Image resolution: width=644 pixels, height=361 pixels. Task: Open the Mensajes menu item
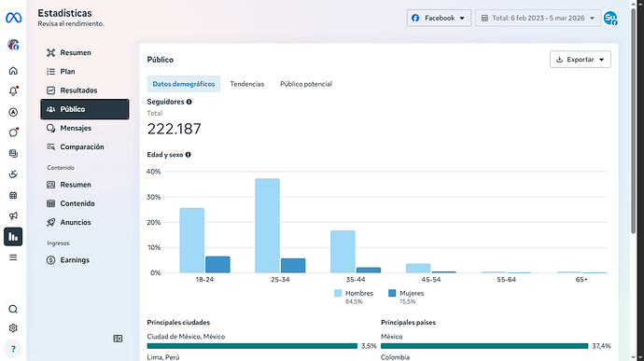click(x=85, y=128)
